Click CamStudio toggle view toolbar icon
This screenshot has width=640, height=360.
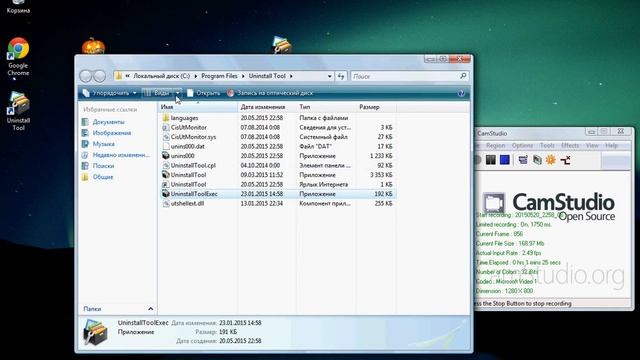[523, 160]
